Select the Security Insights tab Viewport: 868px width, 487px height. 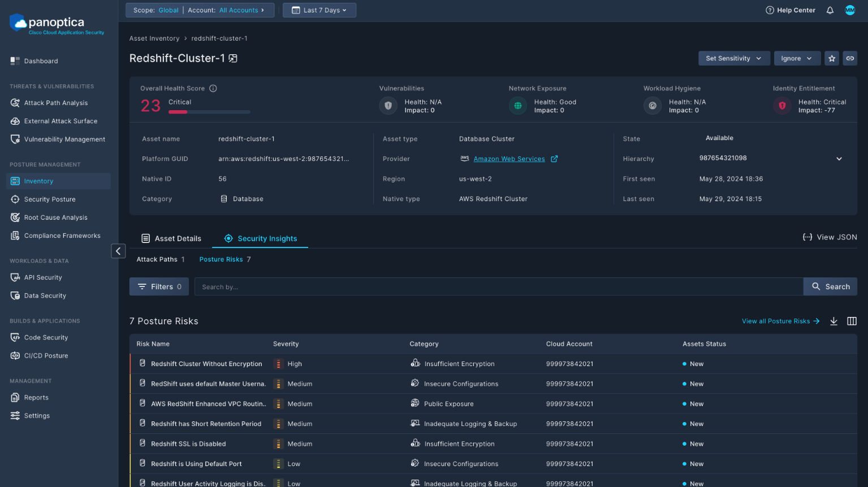260,238
